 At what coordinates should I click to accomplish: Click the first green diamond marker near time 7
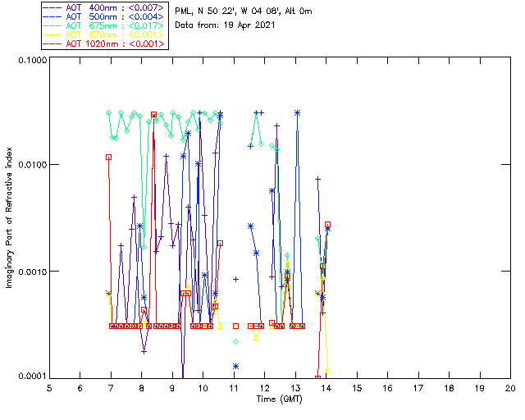pos(108,113)
